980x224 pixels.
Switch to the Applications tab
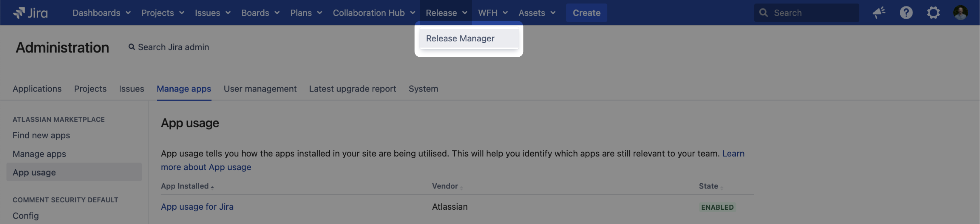(37, 89)
